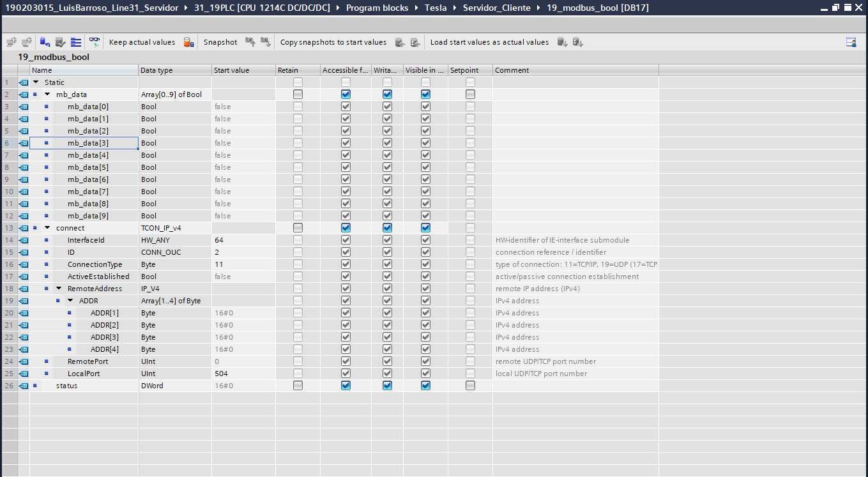Toggle the Accessible checkbox for status

tap(346, 386)
